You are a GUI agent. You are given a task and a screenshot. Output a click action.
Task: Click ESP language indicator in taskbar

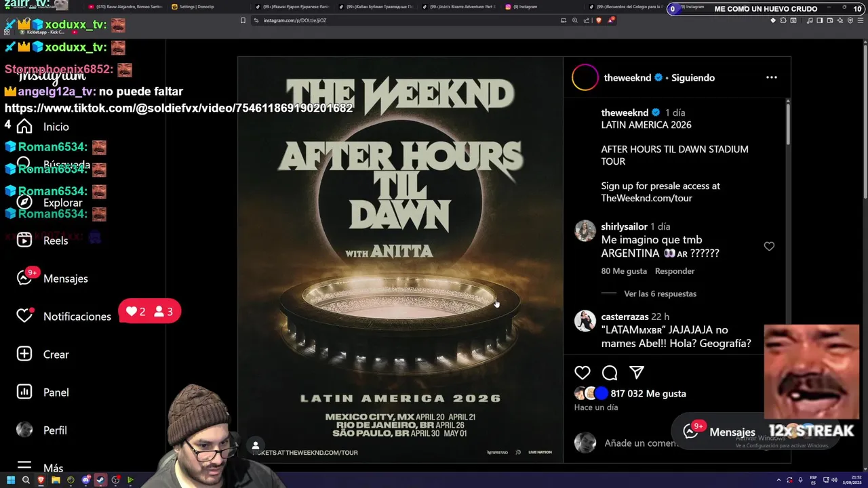pyautogui.click(x=813, y=480)
